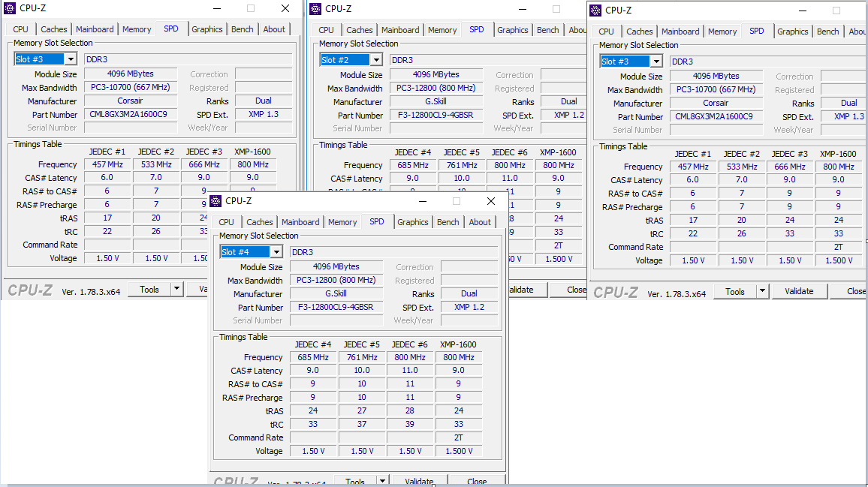Click Tools button in left-hand Slot #3 window

(149, 289)
